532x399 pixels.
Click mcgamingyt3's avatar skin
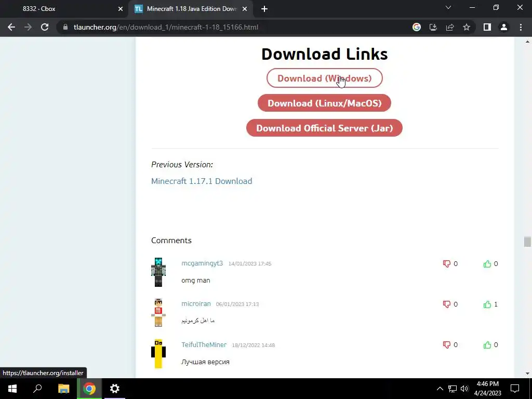click(158, 272)
